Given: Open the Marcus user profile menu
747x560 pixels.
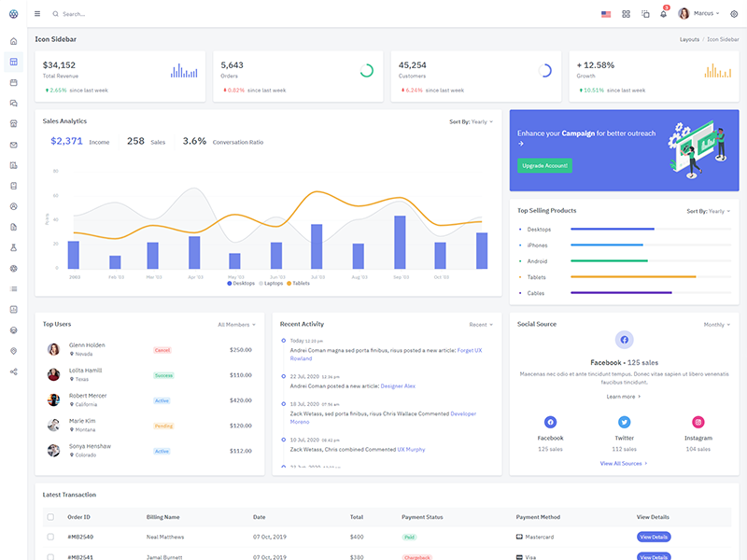Looking at the screenshot, I should 698,14.
